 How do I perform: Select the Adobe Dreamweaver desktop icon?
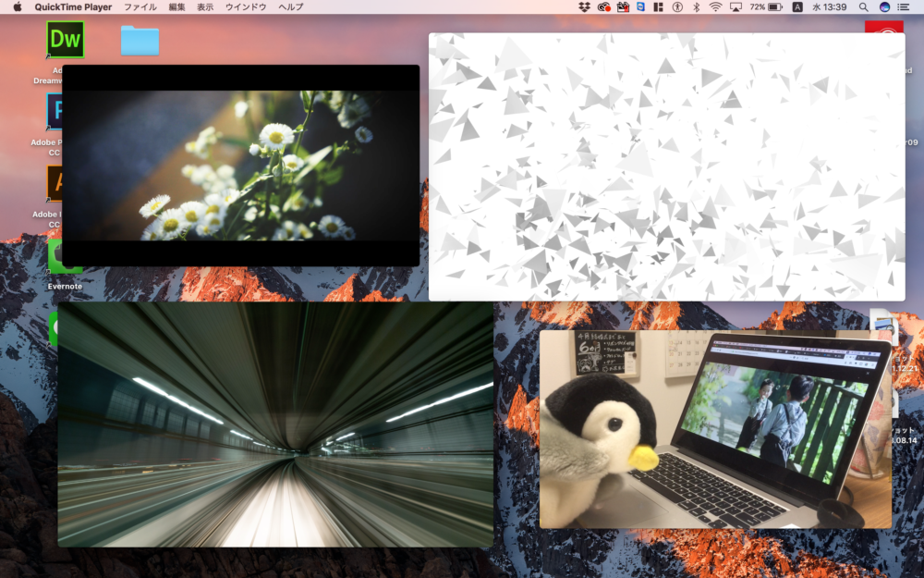65,40
